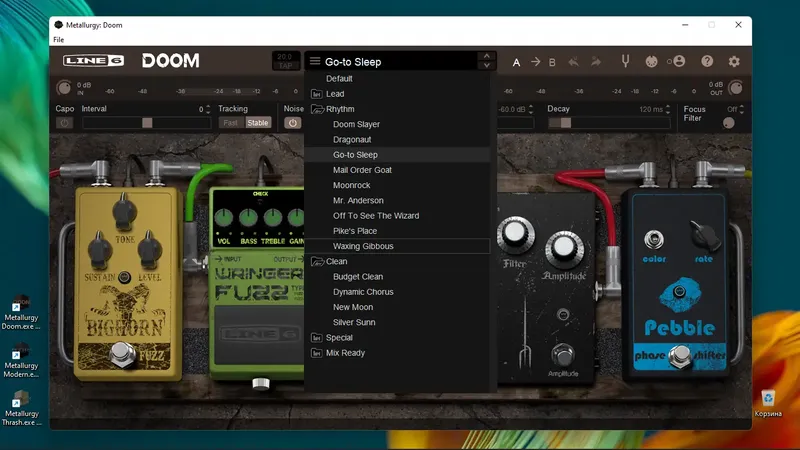Open the user account icon

pos(677,61)
